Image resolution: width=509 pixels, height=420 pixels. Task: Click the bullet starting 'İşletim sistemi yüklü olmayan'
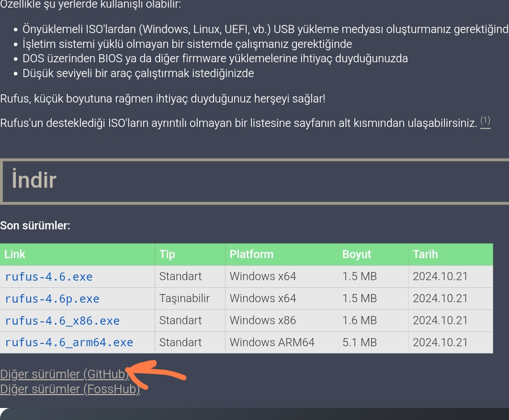point(187,44)
